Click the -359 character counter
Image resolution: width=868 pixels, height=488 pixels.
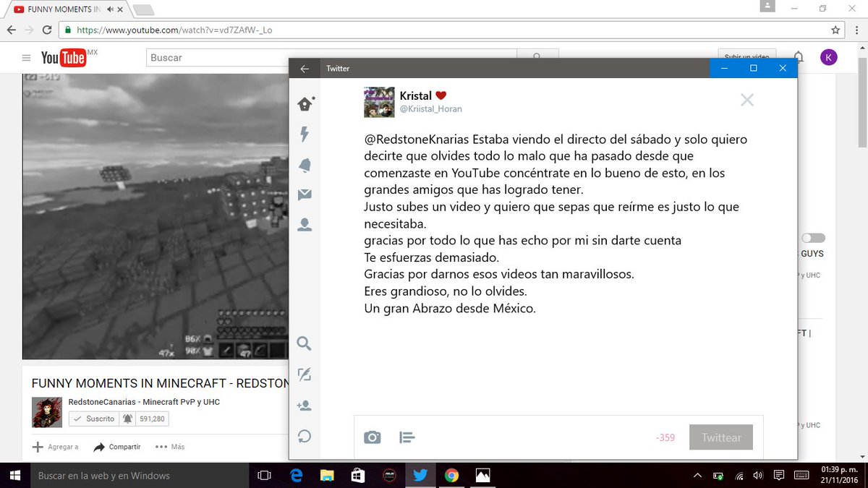coord(665,437)
